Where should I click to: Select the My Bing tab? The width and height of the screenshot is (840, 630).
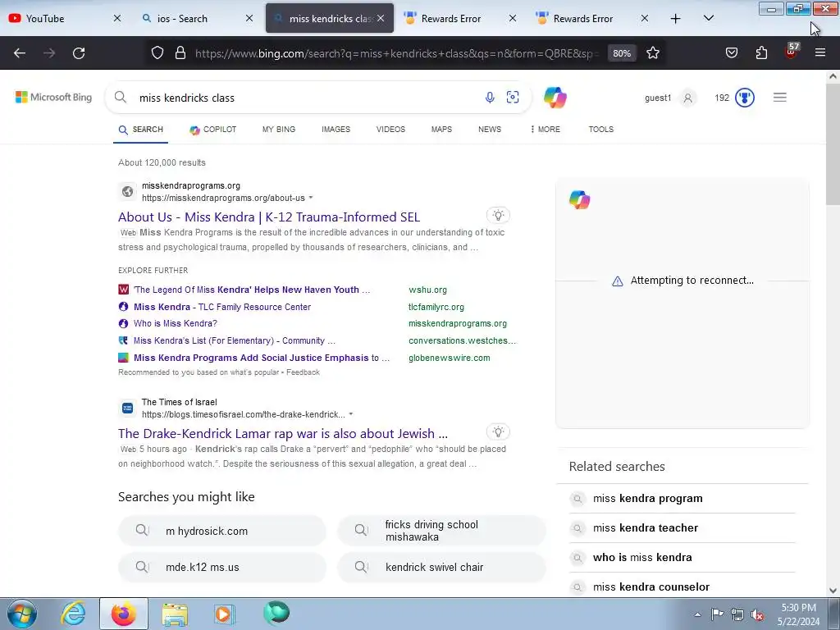click(279, 130)
